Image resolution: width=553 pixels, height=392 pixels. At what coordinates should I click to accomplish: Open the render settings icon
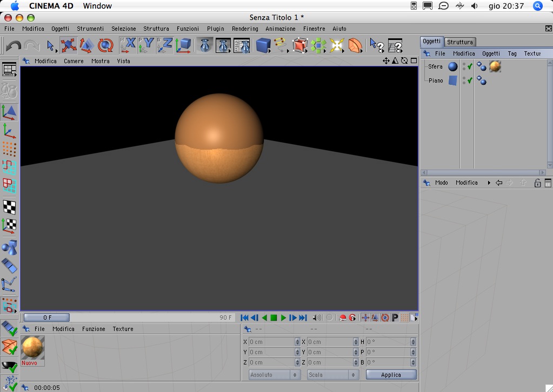click(242, 45)
